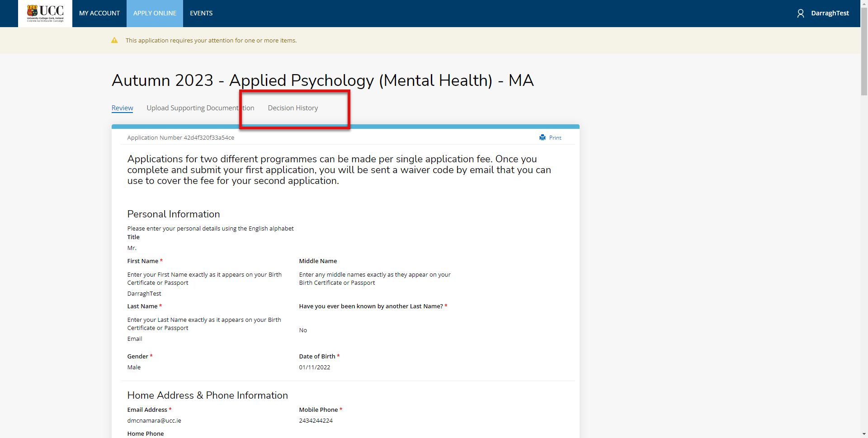Click the scrollbar up arrow
The height and width of the screenshot is (438, 868).
point(864,4)
